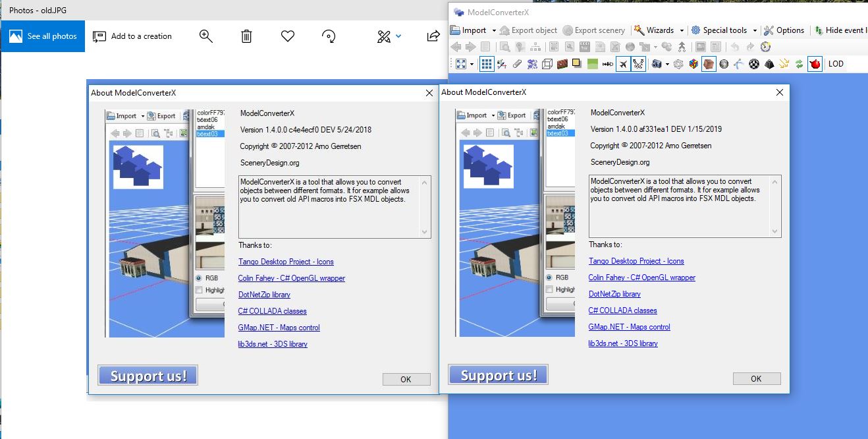Click the 'Version 1.4.0.0 af331ea1 DEV 1/15/2019' text
868x439 pixels.
(656, 129)
